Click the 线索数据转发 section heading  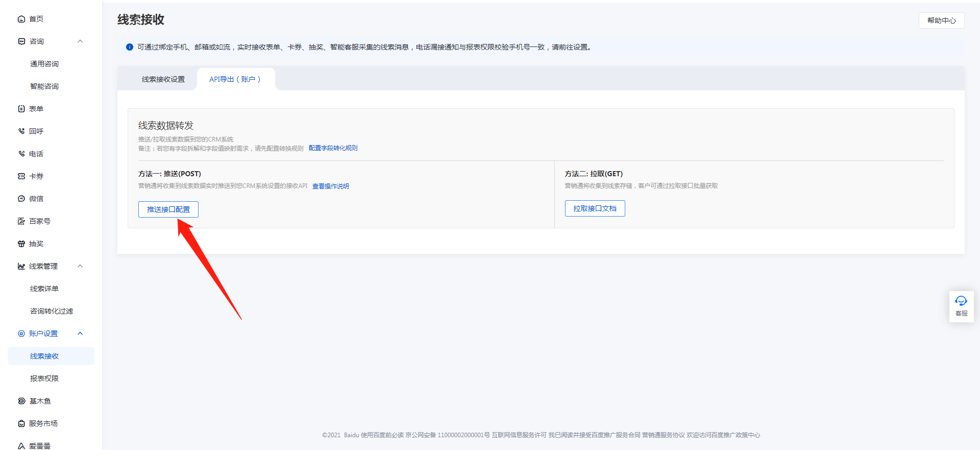166,126
